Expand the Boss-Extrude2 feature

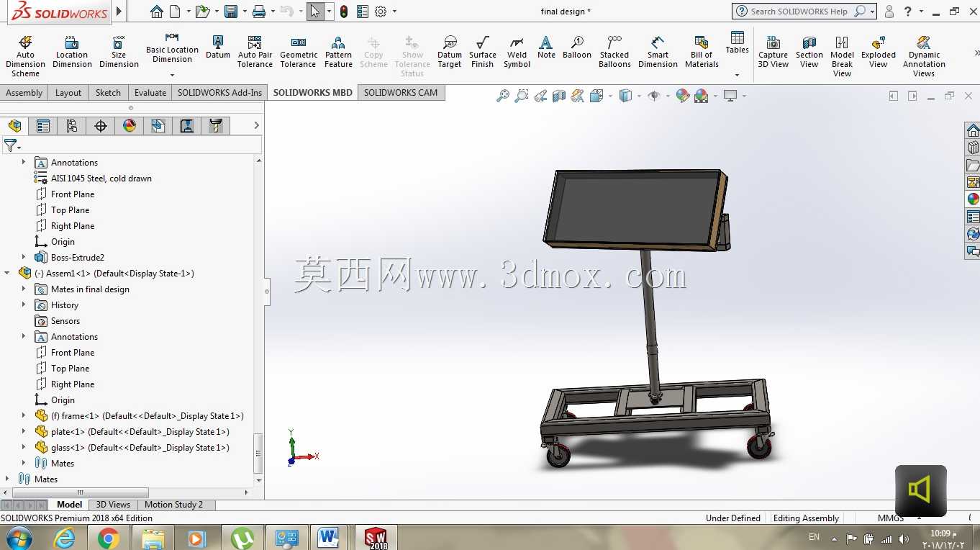tap(24, 258)
